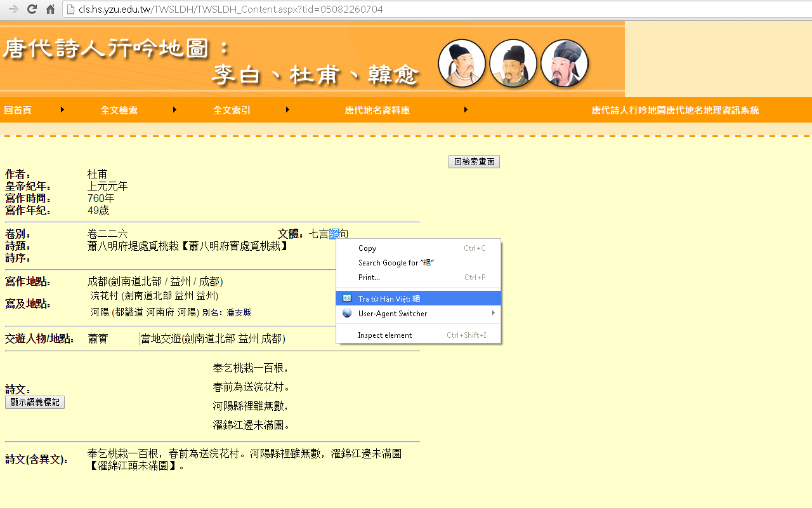Click author name 杜甫

(x=98, y=174)
